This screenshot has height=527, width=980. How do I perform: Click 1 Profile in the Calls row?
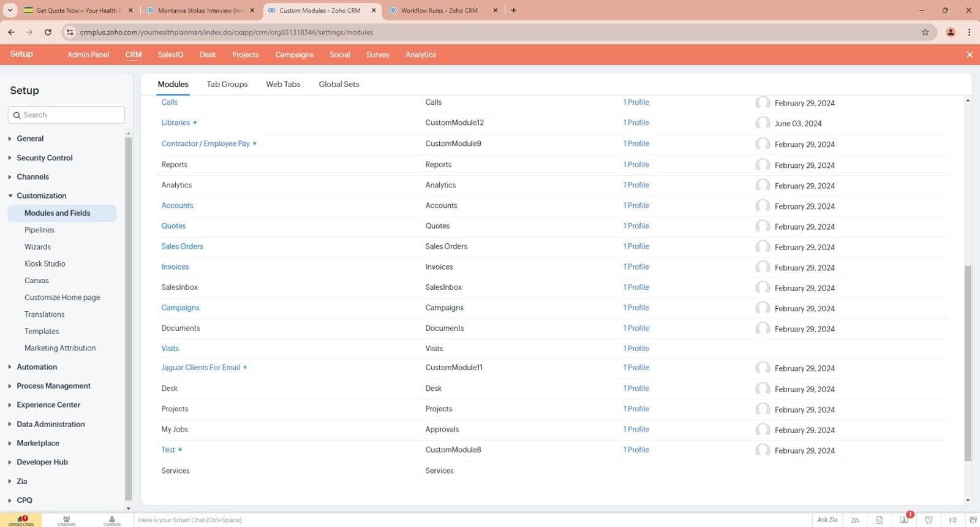point(636,102)
